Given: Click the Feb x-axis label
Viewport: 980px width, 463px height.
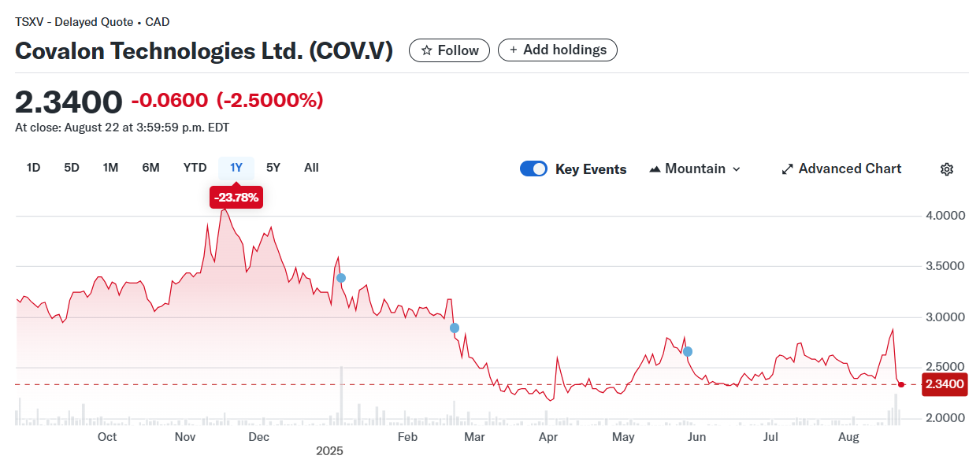Looking at the screenshot, I should coord(407,437).
